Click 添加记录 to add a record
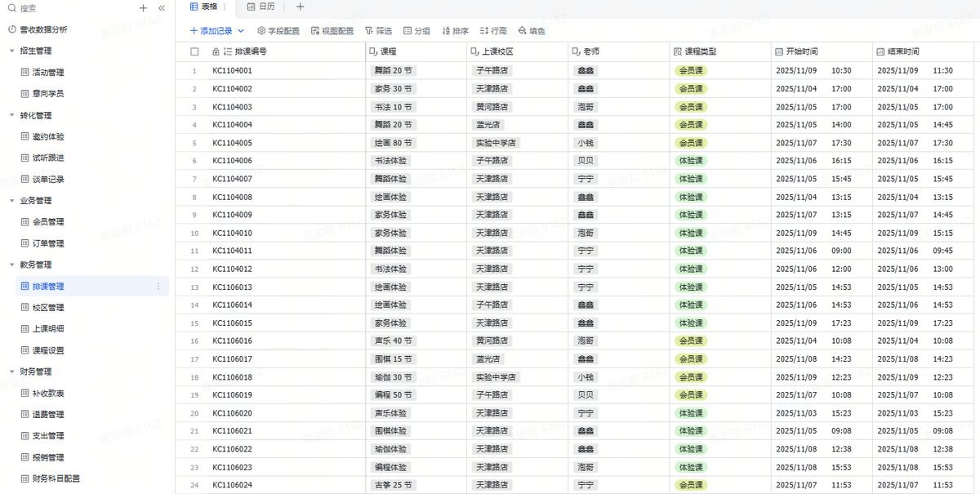980x494 pixels. tap(211, 31)
